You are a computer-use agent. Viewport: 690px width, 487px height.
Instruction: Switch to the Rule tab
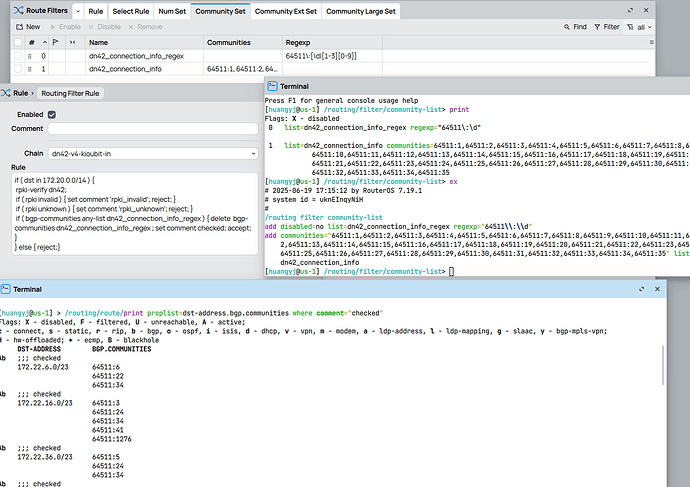[95, 11]
